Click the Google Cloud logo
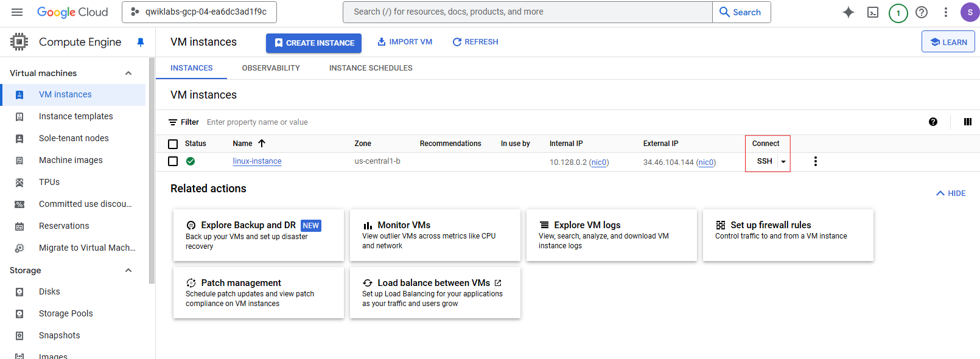Screen dimensions: 980x359 click(72, 12)
